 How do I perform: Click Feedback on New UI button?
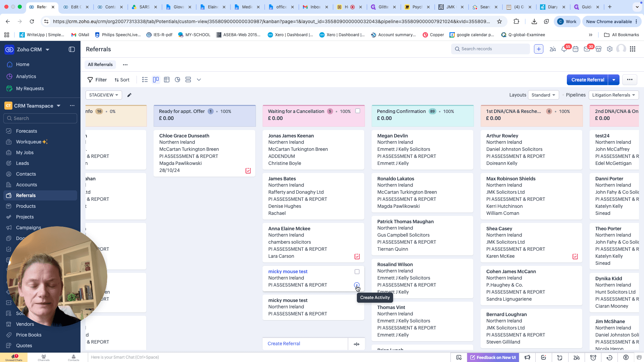[493, 358]
